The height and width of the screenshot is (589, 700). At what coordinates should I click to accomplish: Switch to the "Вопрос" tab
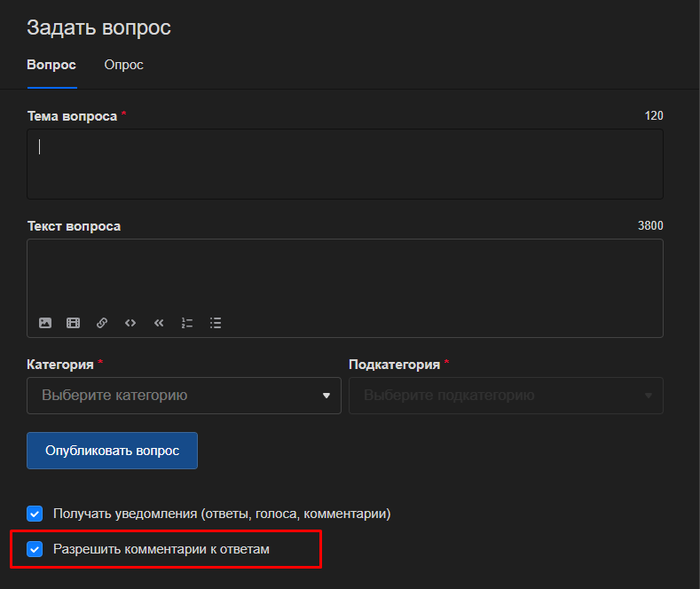pos(51,65)
